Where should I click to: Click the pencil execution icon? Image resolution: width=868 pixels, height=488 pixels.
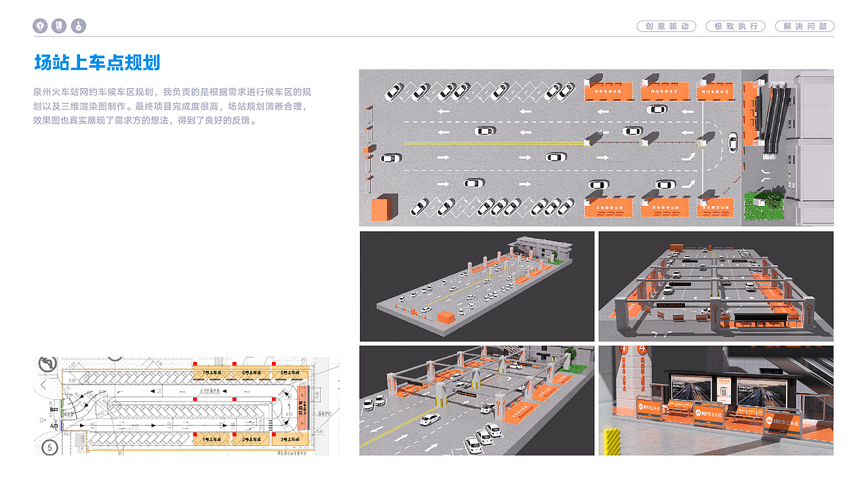tap(60, 26)
